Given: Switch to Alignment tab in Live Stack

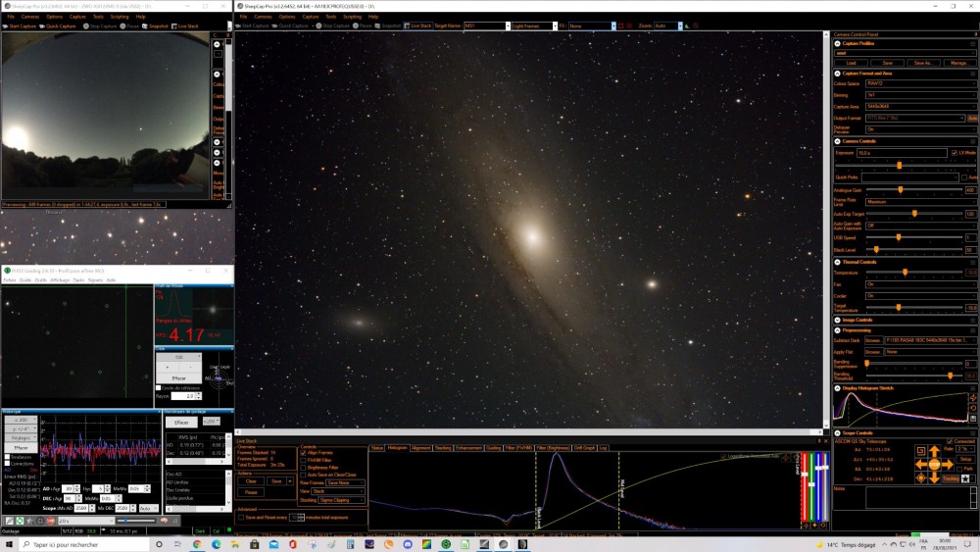Looking at the screenshot, I should tap(421, 448).
